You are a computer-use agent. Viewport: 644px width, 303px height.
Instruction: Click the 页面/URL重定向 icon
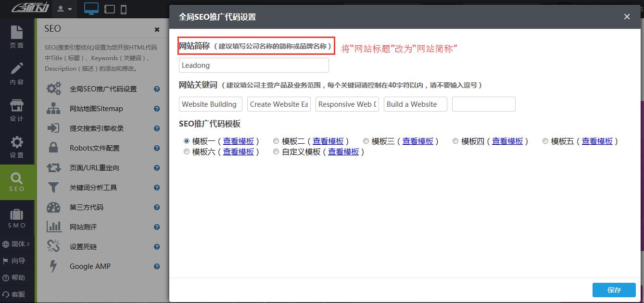(x=53, y=167)
